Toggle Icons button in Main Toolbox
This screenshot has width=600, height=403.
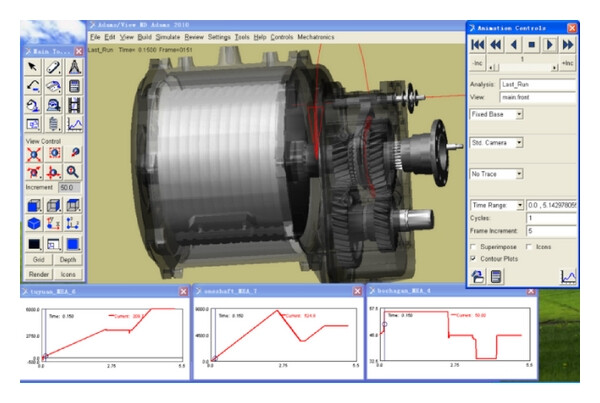point(68,274)
